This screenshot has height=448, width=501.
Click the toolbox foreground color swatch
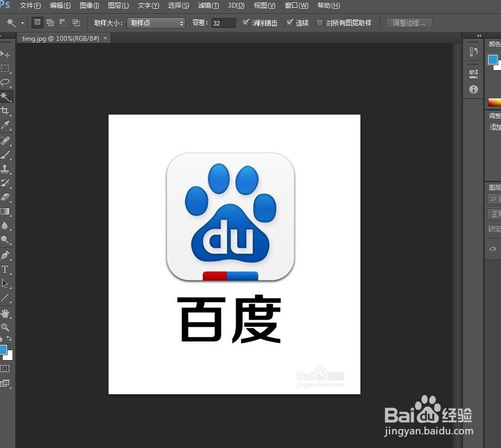(3, 350)
